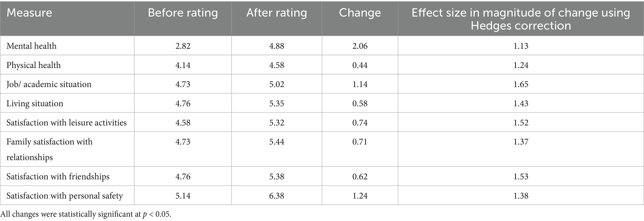Click the Job/ academic situation label
The height and width of the screenshot is (221, 644).
pyautogui.click(x=49, y=84)
